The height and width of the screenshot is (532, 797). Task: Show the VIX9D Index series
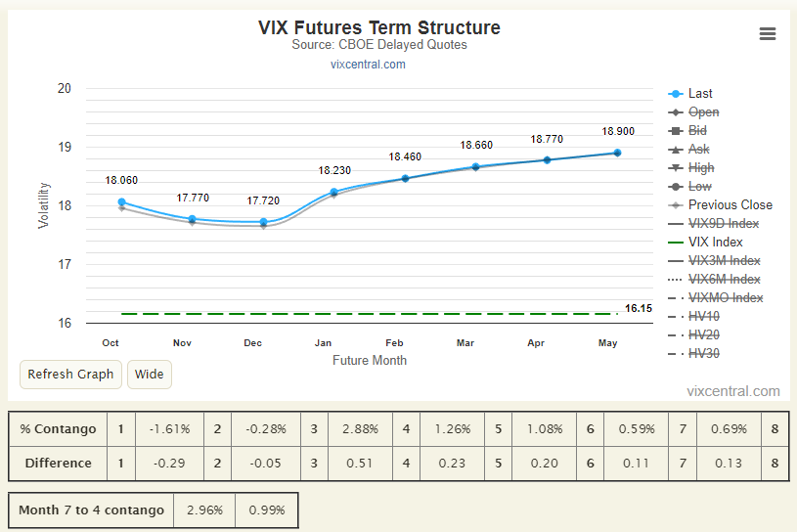click(724, 224)
